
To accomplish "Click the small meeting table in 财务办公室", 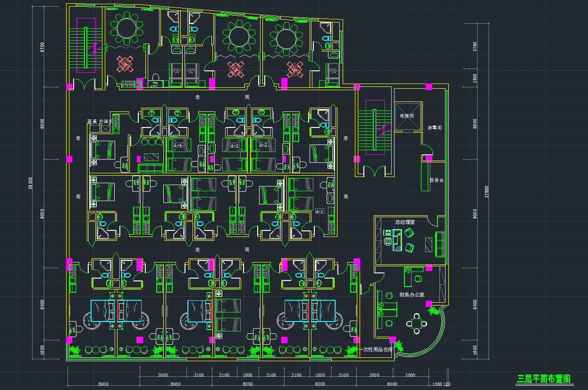I will (x=417, y=323).
